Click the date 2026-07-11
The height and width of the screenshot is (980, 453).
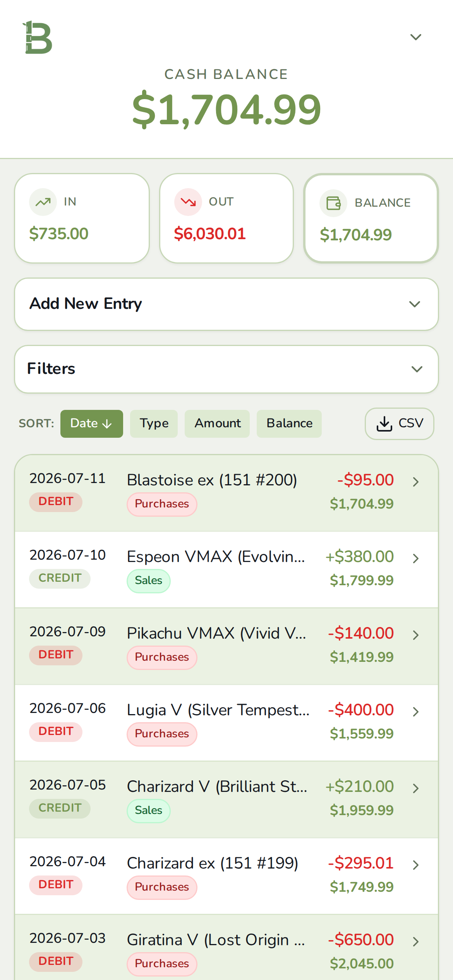[x=67, y=479]
